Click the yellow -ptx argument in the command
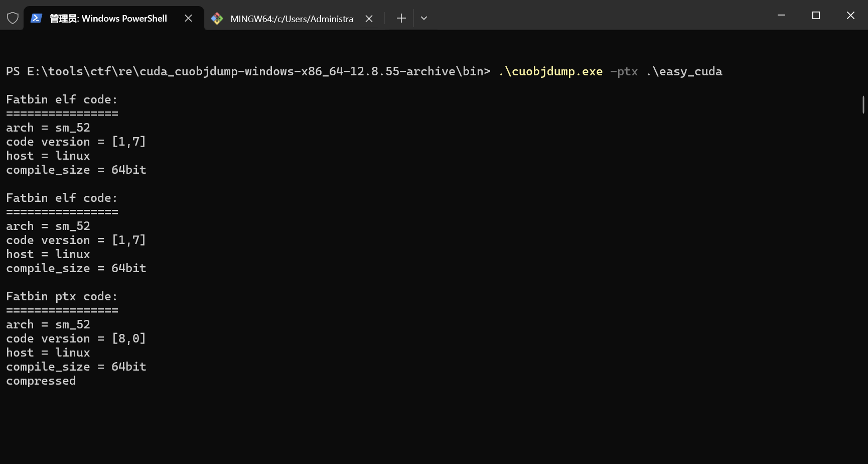 (624, 71)
